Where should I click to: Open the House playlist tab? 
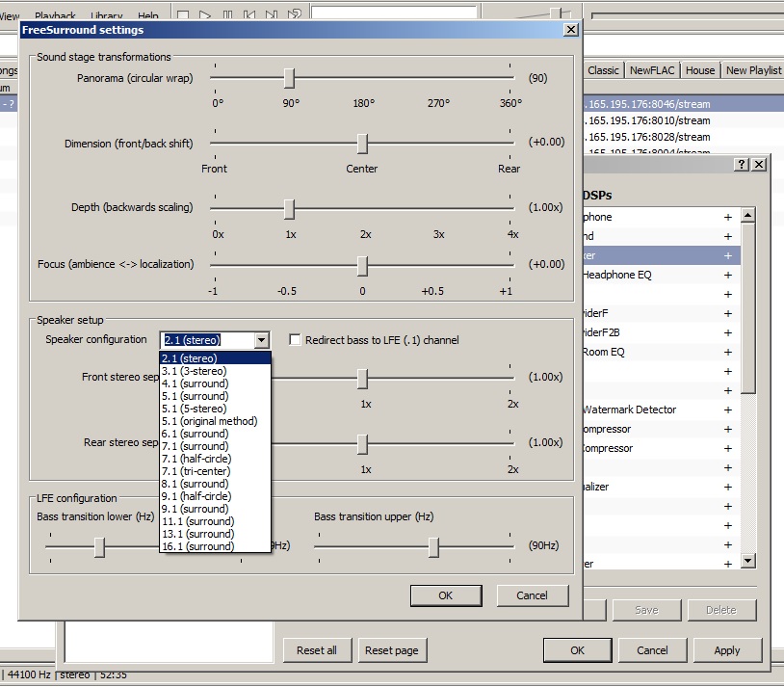[700, 70]
